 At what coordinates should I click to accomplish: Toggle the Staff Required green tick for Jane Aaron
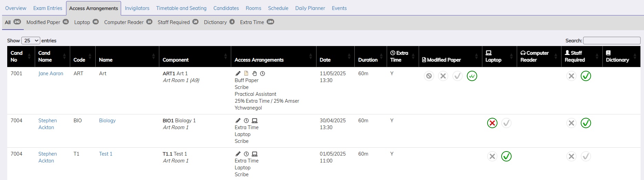(586, 76)
